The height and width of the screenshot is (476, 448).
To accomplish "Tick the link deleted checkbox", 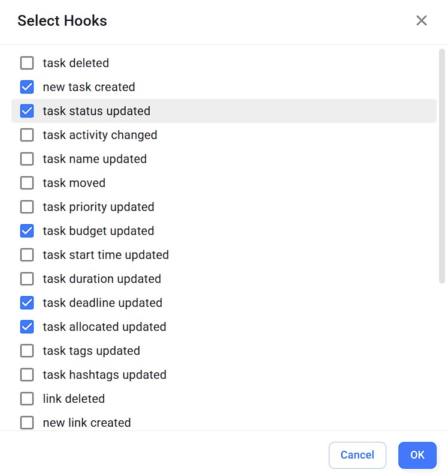I will 27,399.
